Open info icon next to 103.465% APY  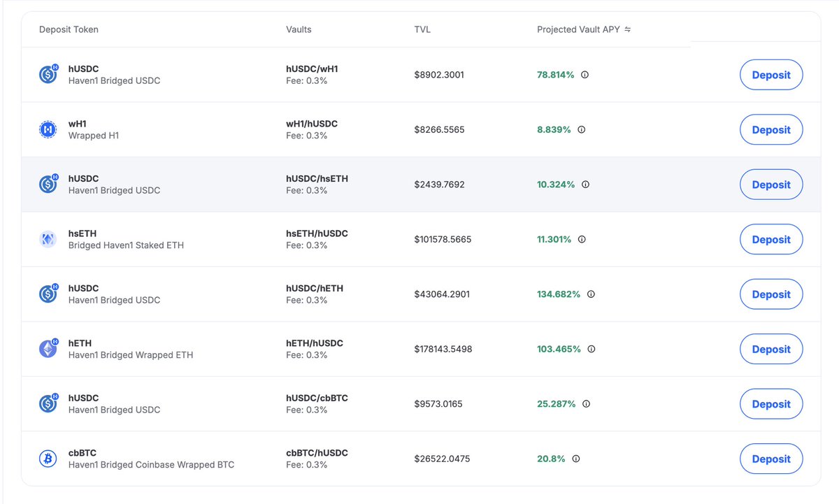coord(591,349)
